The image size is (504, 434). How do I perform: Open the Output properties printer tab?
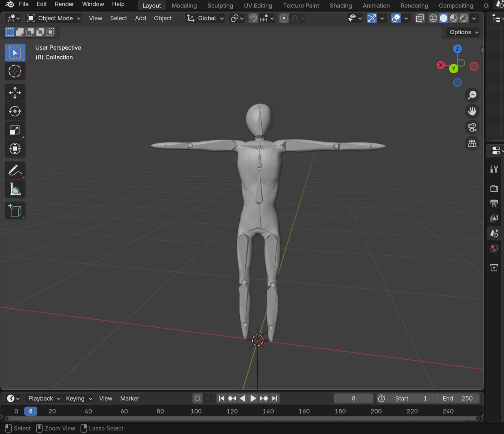pos(494,203)
